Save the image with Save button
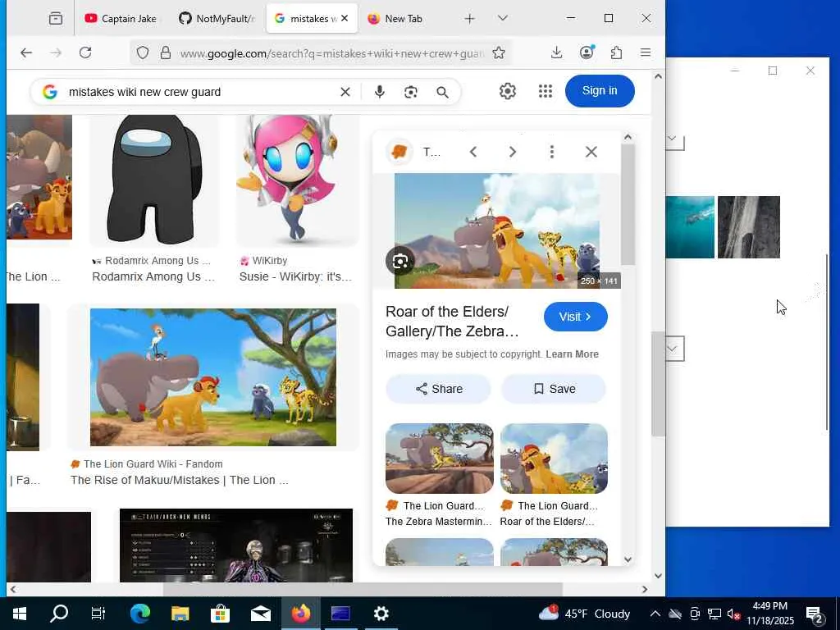The width and height of the screenshot is (840, 630). 554,389
